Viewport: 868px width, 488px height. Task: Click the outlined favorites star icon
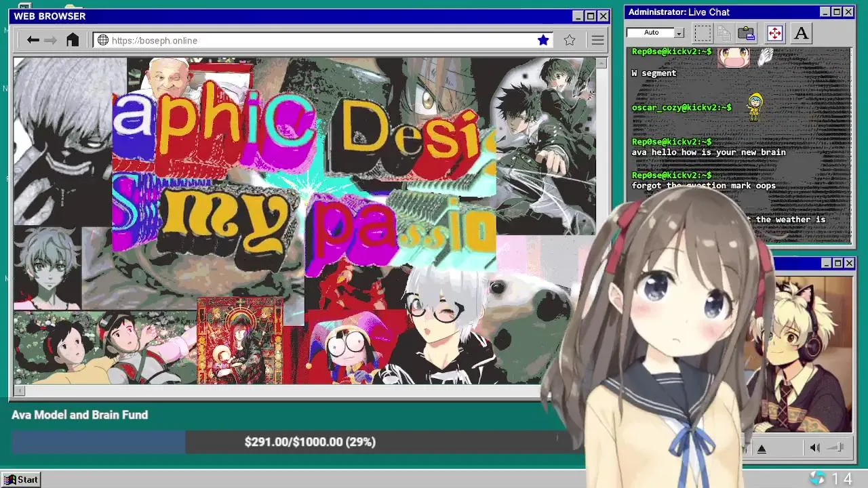(570, 40)
